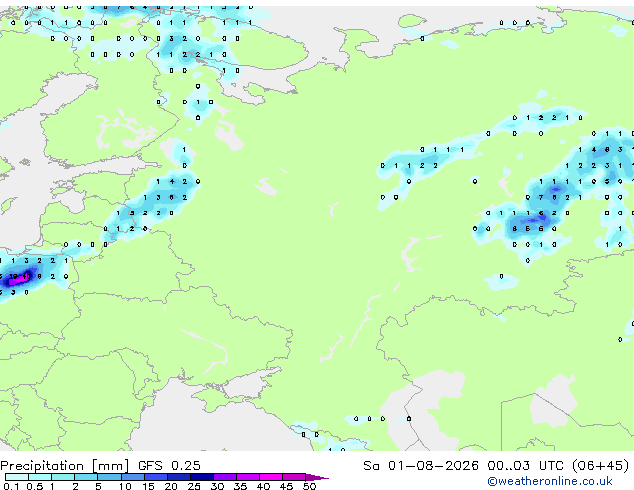Click the "0.5" legend scale label
634x490 pixels.
35,486
